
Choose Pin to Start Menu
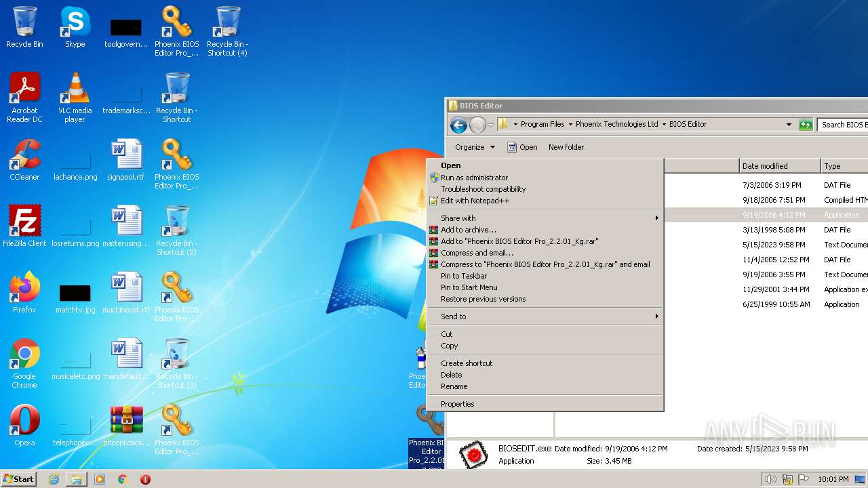pyautogui.click(x=545, y=287)
